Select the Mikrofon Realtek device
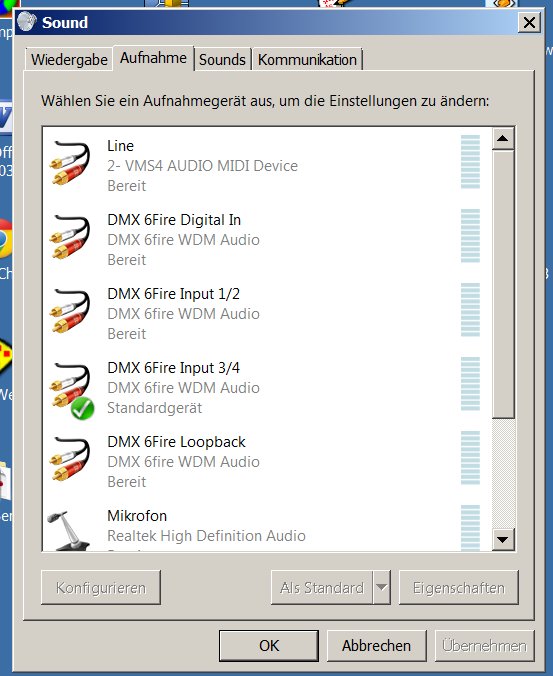 tap(267, 525)
